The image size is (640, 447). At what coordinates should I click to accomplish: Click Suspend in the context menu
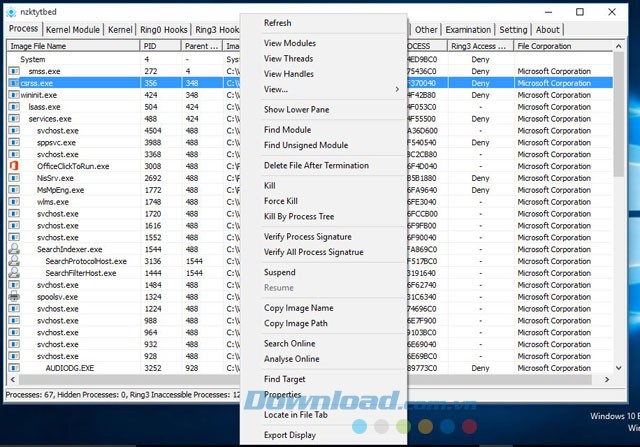[x=279, y=272]
